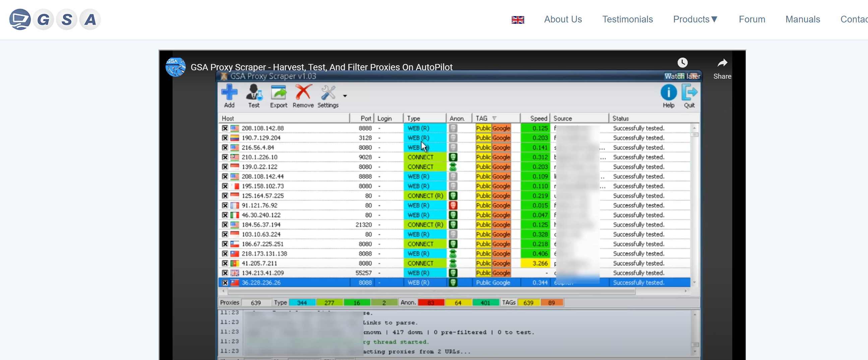Toggle checkbox for 208.108.142.88
This screenshot has width=868, height=360.
[225, 128]
